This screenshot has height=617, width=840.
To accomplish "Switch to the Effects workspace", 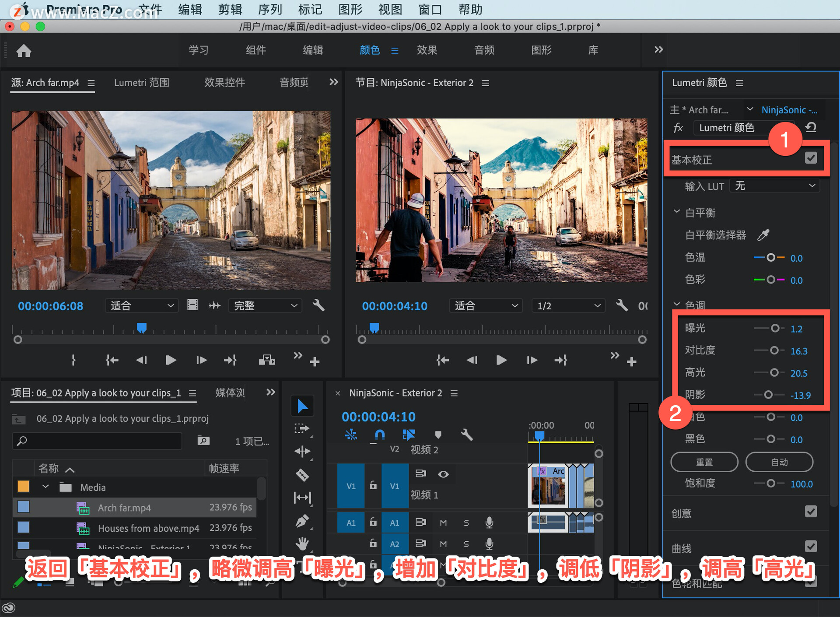I will [427, 50].
